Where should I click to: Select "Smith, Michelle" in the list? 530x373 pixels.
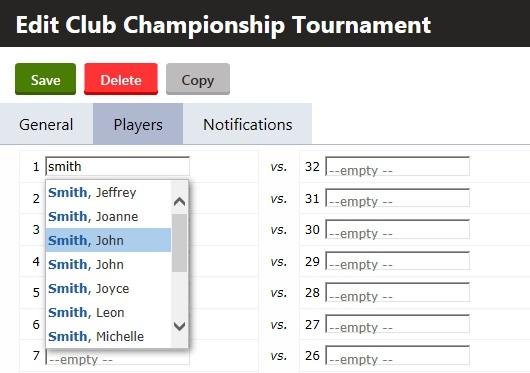pyautogui.click(x=109, y=336)
